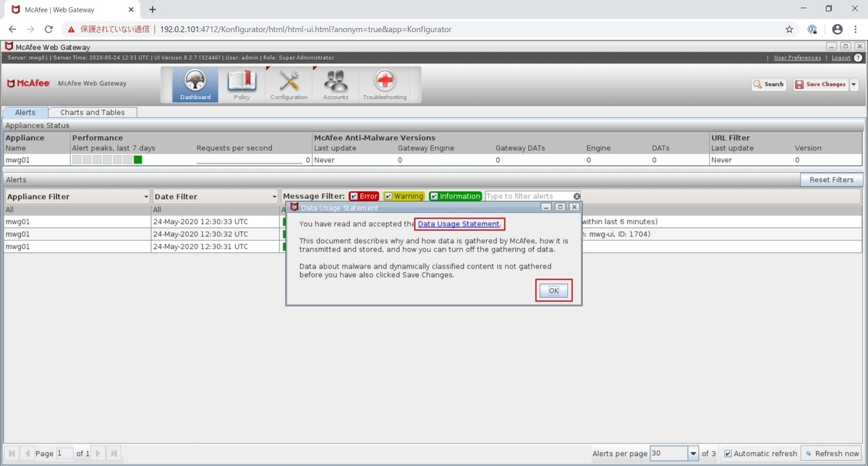This screenshot has height=466, width=868.
Task: Go to previous alerts page
Action: [27, 453]
